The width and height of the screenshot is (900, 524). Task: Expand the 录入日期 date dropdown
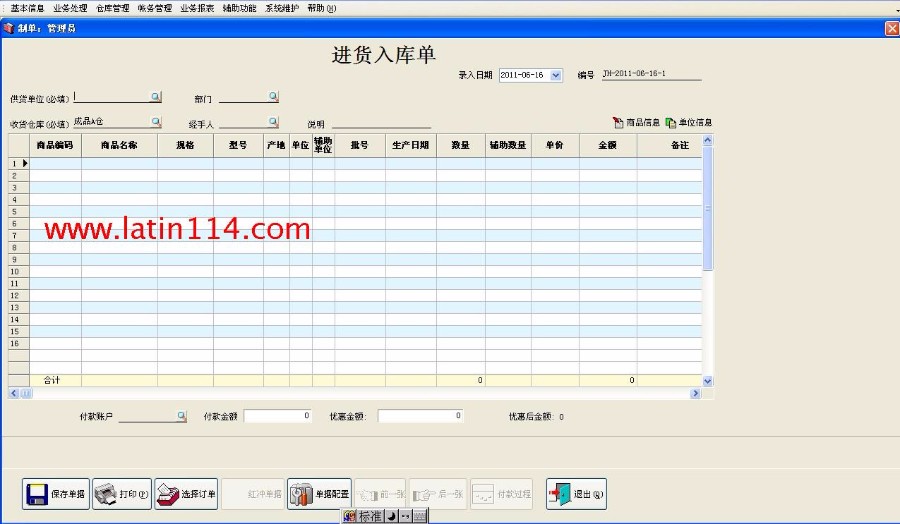(x=556, y=75)
